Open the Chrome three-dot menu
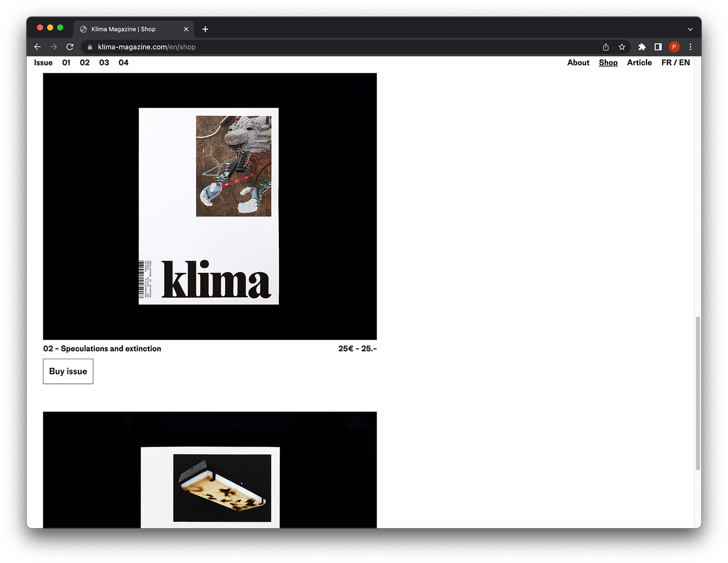728x563 pixels. click(x=690, y=47)
